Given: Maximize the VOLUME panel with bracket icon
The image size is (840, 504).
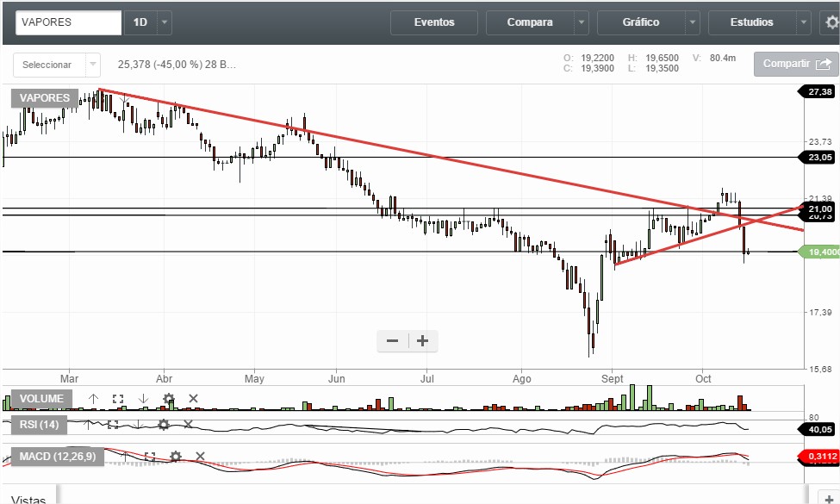Looking at the screenshot, I should [x=118, y=399].
